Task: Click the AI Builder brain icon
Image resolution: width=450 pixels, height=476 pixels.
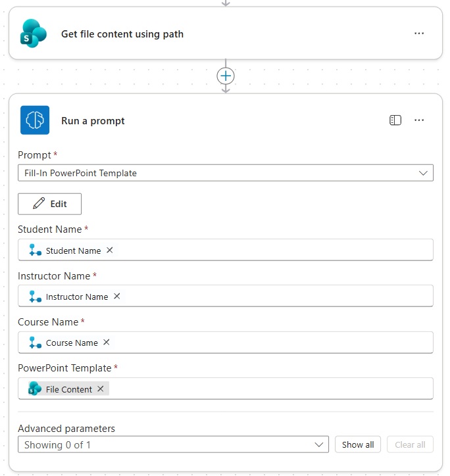Action: [x=34, y=120]
